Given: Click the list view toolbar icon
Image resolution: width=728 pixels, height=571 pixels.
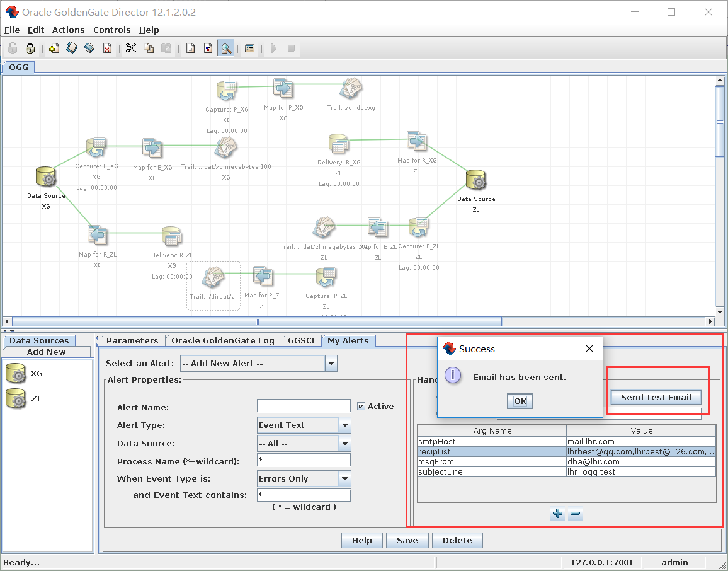Looking at the screenshot, I should 250,49.
